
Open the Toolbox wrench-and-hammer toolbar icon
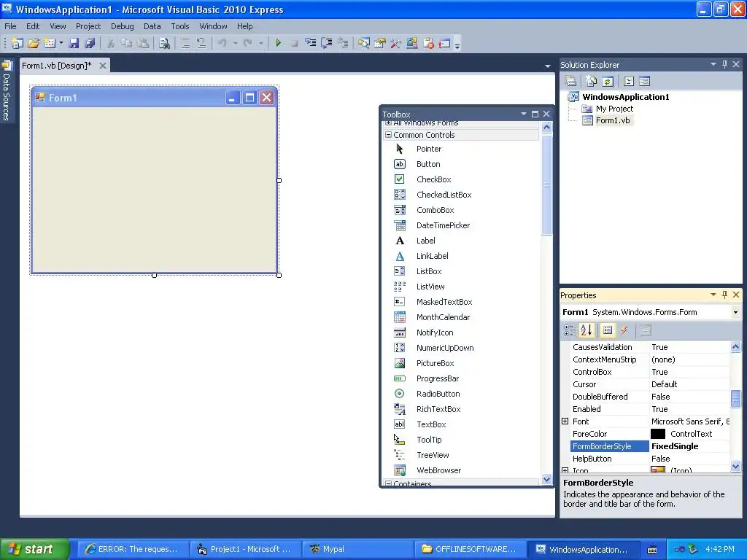395,43
